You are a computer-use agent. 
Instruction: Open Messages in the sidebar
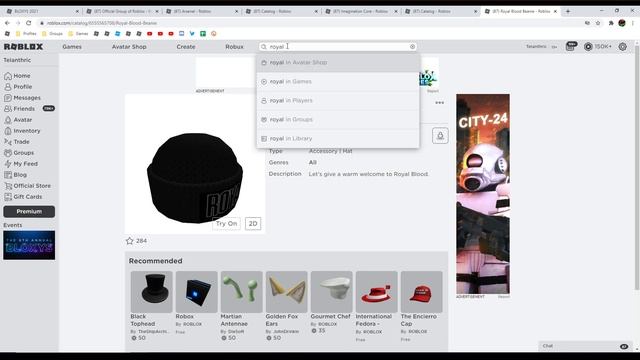pos(22,98)
